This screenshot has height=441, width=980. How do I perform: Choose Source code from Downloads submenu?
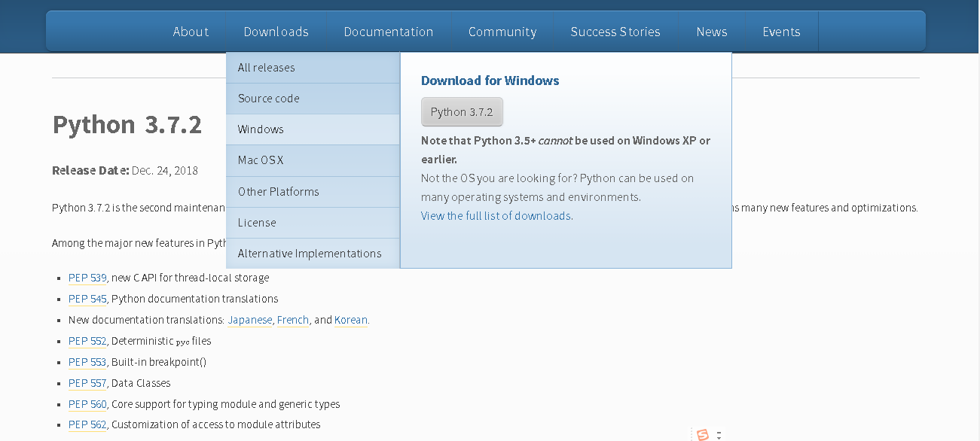point(269,99)
